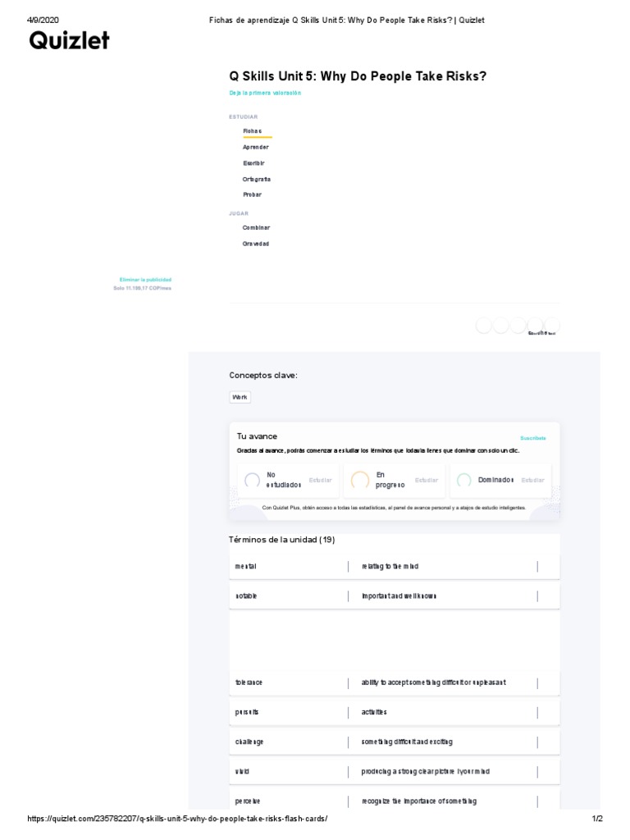
Task: Open the Fichas study mode
Action: click(x=252, y=131)
